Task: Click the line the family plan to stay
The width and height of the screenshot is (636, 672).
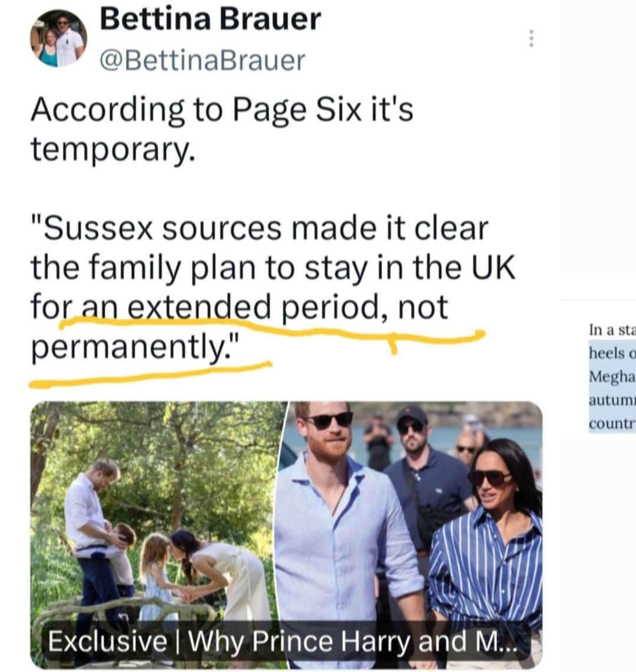Action: [x=273, y=268]
